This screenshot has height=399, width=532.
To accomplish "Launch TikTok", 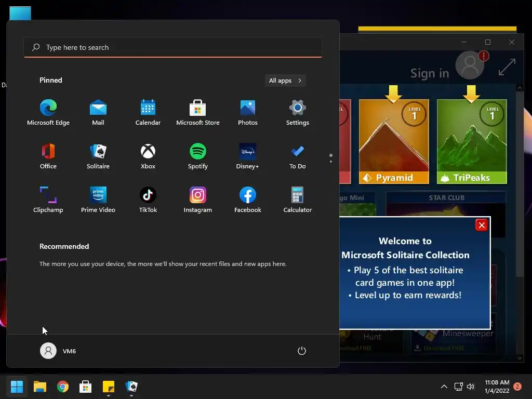I will pyautogui.click(x=148, y=199).
